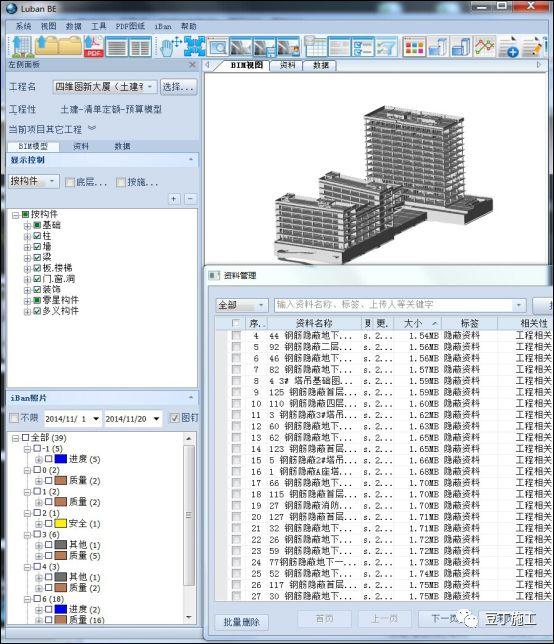Screen dimensions: 554x644
Task: Click the upload building project toolbar icon
Action: click(21, 46)
